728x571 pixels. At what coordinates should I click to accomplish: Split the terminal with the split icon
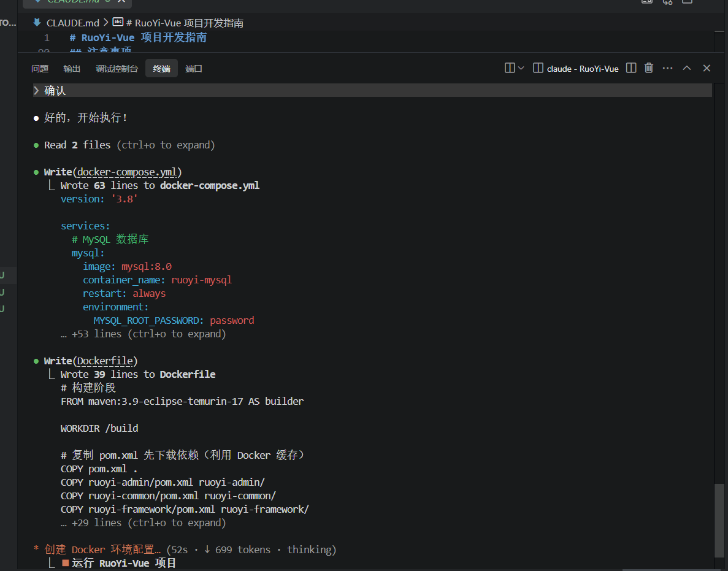[631, 68]
